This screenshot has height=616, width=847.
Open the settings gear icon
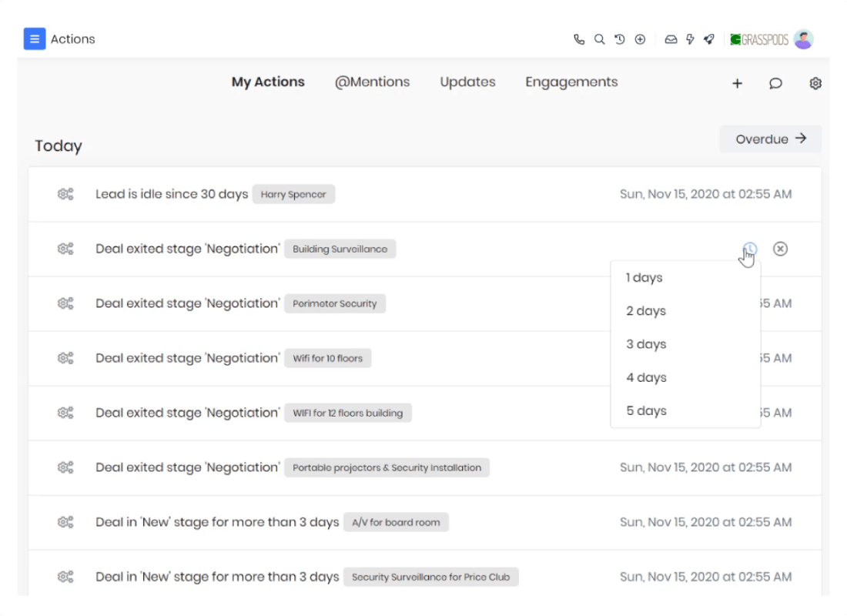pyautogui.click(x=815, y=83)
